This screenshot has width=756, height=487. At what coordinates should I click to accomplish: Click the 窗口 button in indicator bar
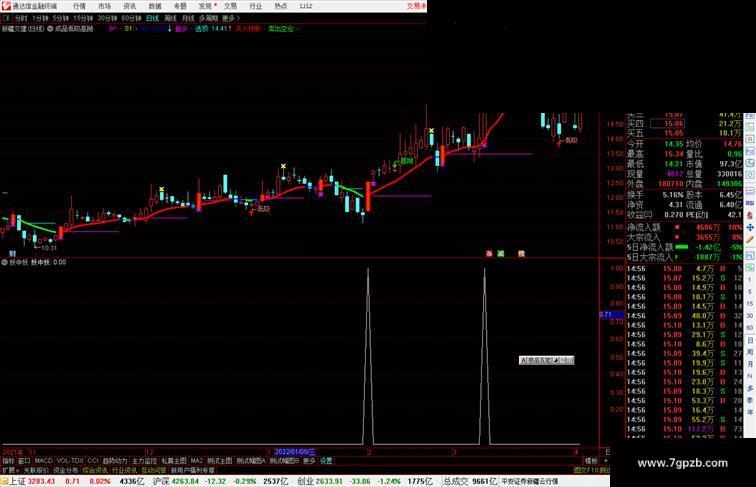[x=24, y=461]
